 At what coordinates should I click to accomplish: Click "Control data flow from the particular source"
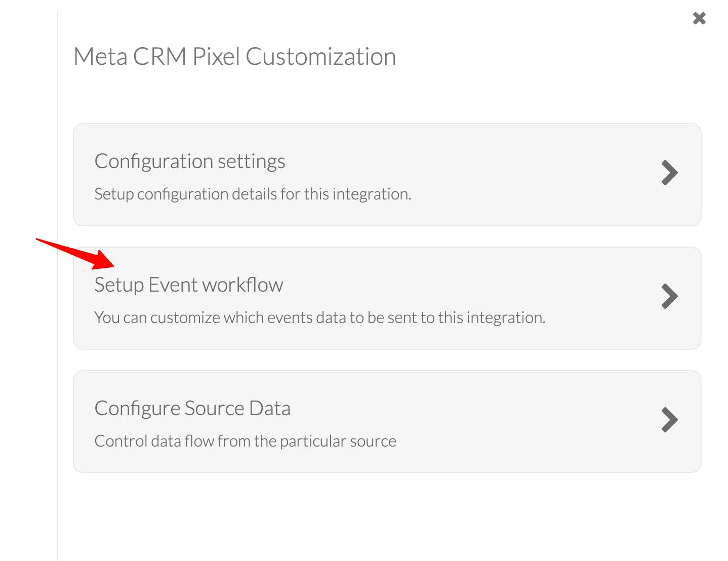click(x=245, y=442)
